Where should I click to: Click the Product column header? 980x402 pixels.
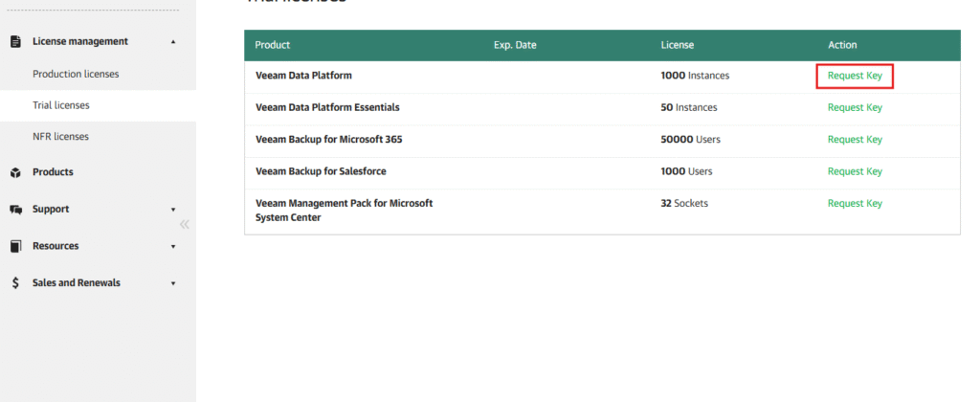(273, 45)
